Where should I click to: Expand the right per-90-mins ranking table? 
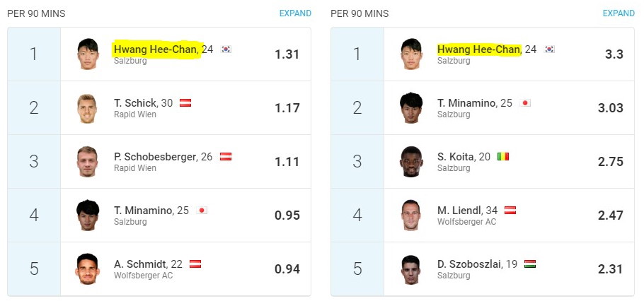619,13
